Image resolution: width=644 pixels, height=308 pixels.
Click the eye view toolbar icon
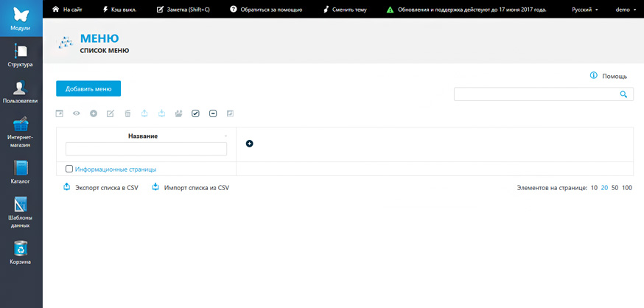tap(77, 113)
